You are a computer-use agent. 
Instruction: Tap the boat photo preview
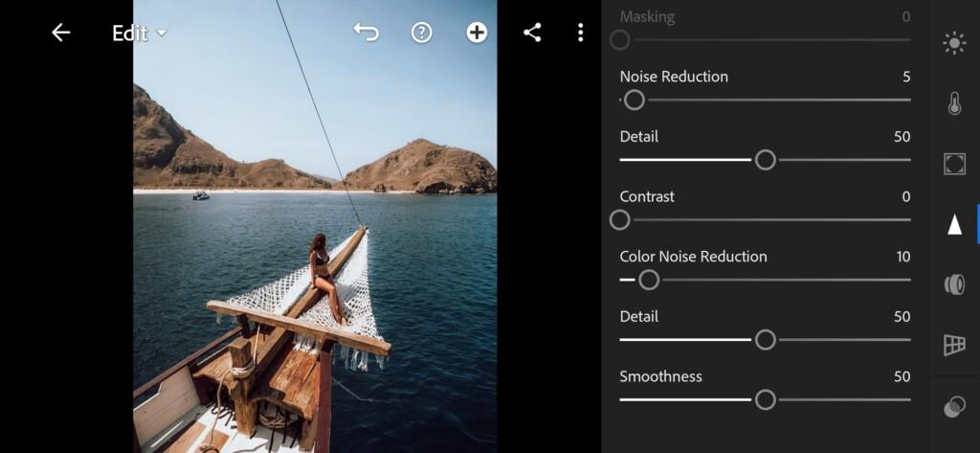point(315,226)
